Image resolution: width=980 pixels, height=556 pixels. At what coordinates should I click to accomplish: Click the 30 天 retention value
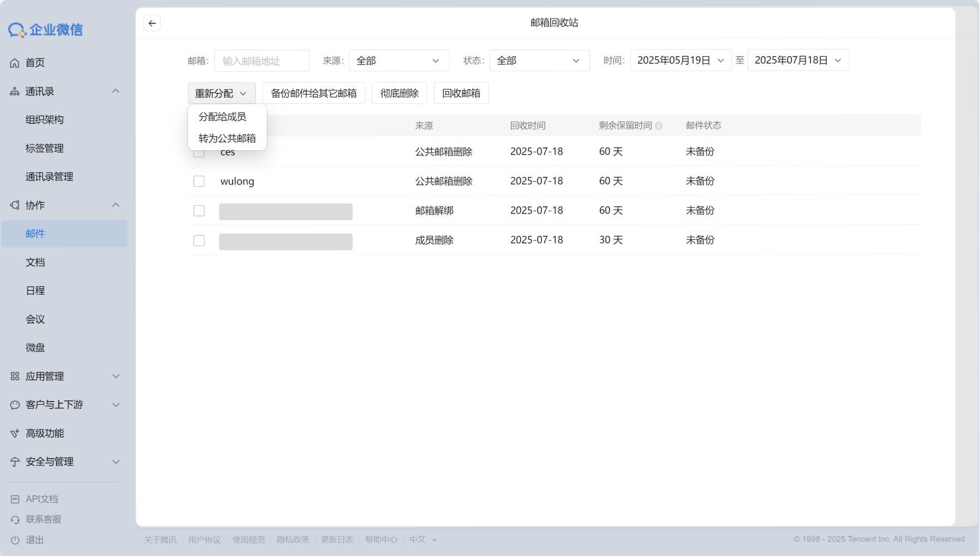click(x=611, y=240)
